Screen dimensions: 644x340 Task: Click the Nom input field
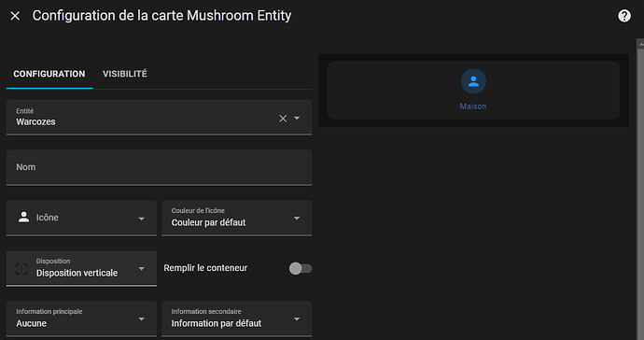point(159,167)
